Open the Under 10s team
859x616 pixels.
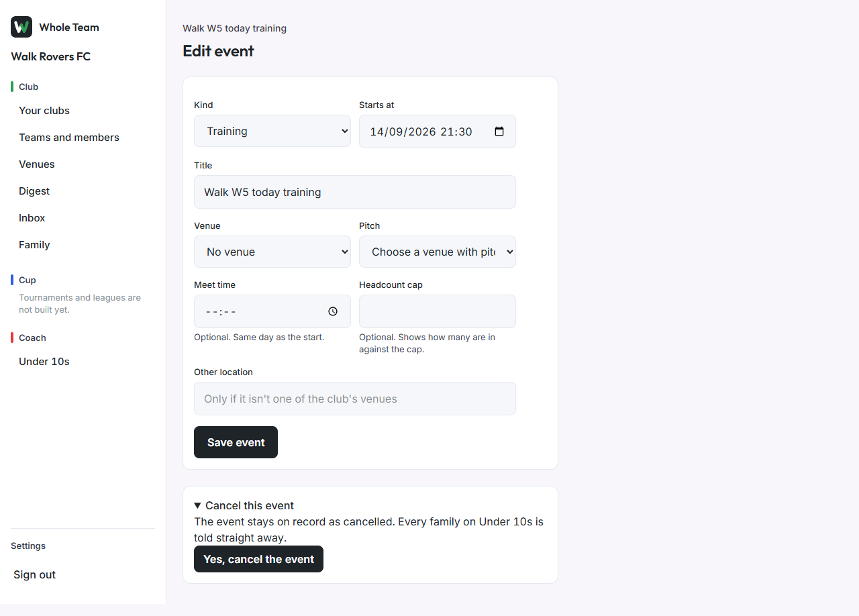[44, 362]
